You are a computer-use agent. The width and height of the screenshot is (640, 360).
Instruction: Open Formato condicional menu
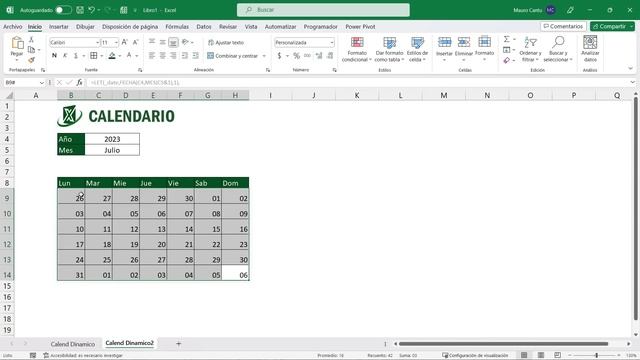point(357,49)
